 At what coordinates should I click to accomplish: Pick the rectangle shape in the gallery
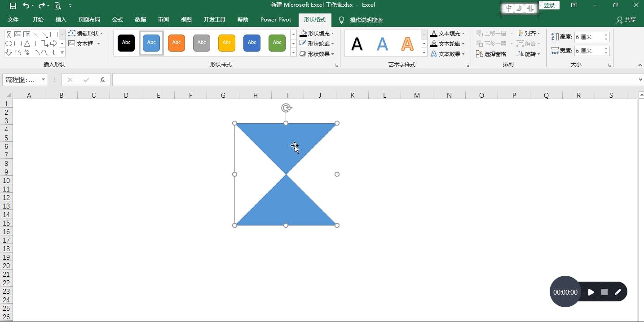pos(53,35)
